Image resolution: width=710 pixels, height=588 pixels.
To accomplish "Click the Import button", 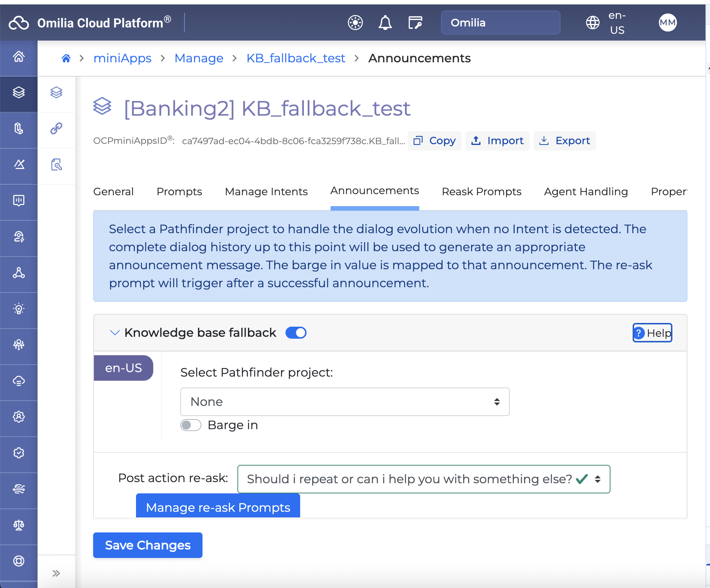I will tap(497, 141).
